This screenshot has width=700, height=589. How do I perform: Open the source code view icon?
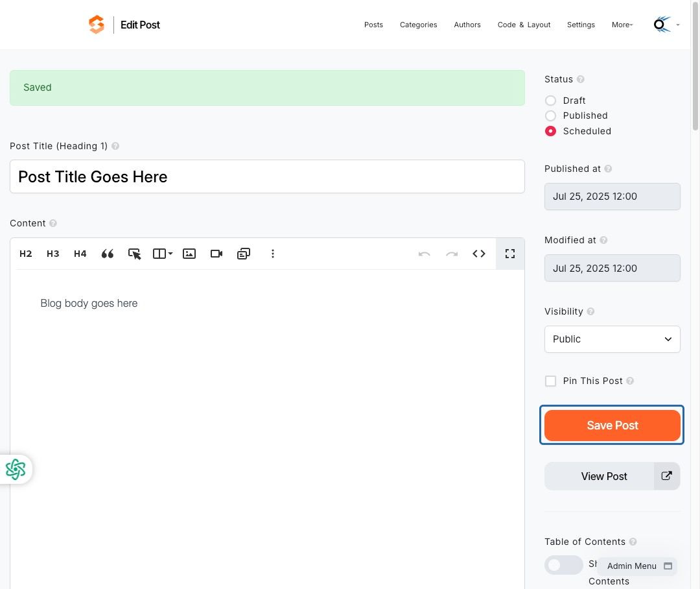tap(479, 254)
